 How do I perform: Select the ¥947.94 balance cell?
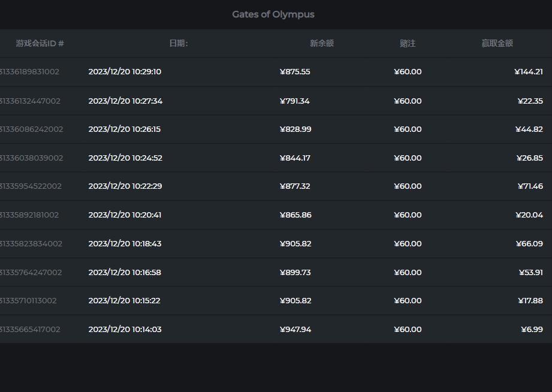[x=295, y=330]
